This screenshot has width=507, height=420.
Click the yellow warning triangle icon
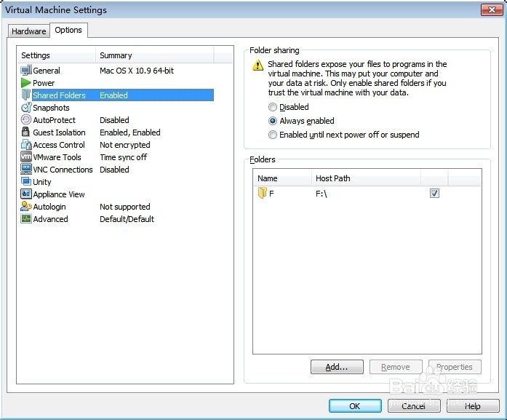(x=258, y=65)
